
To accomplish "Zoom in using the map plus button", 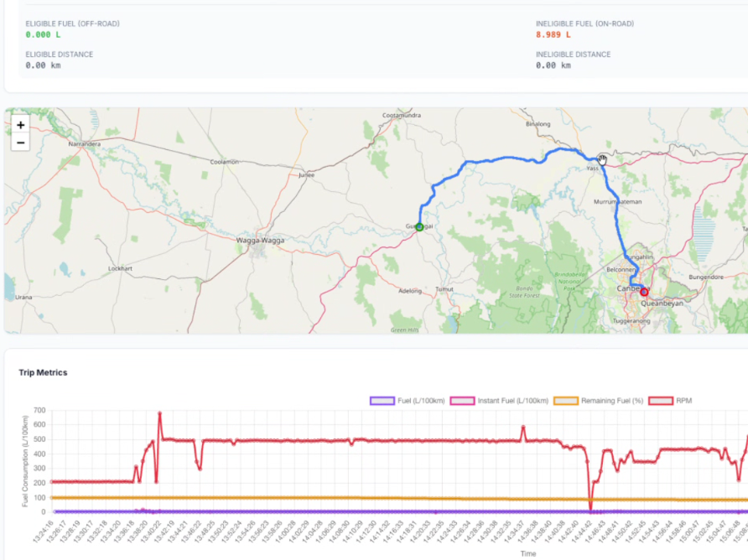I will [x=20, y=125].
